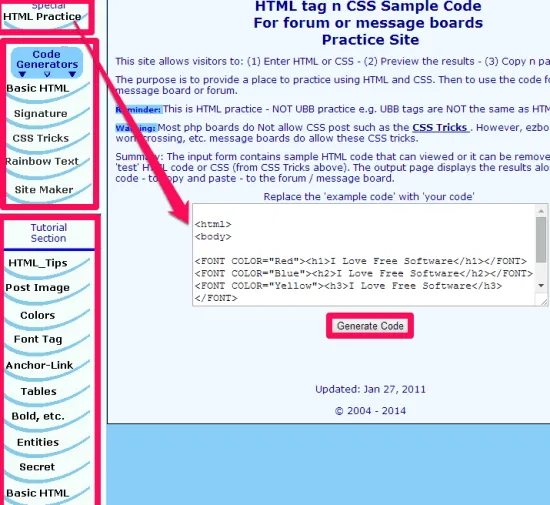Open the HTML_Tips tutorial

38,263
